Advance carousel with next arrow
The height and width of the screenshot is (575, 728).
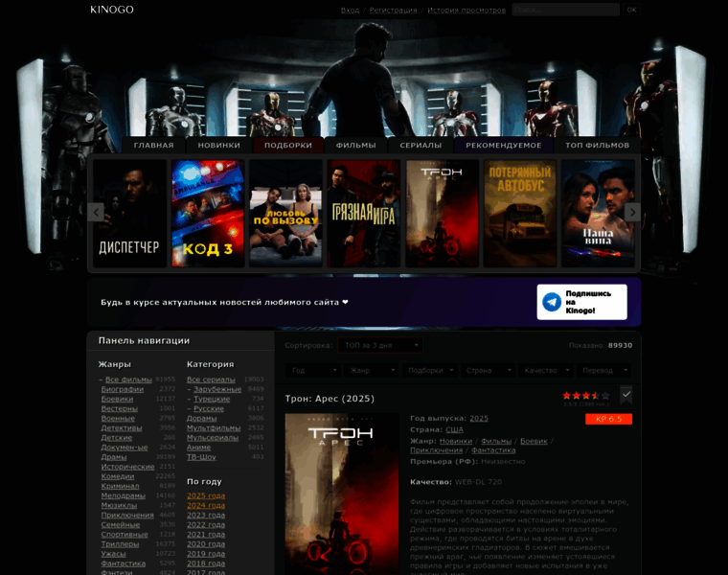coord(632,212)
